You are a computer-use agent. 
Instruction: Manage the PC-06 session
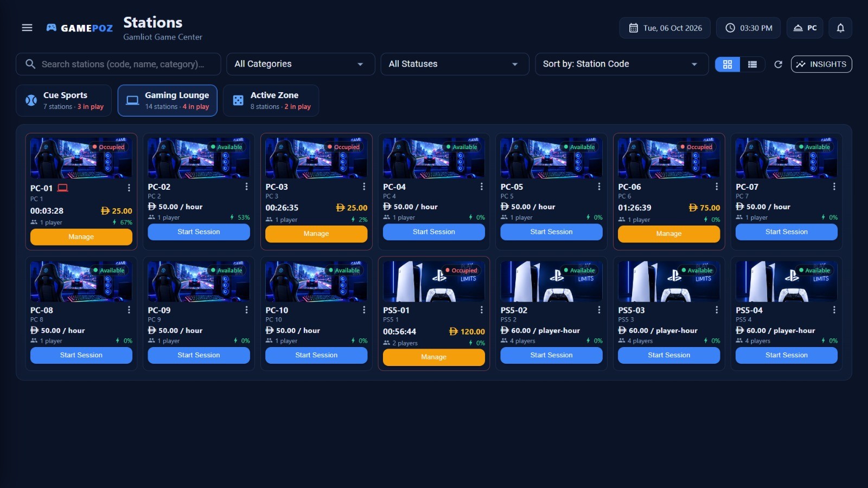click(x=669, y=234)
